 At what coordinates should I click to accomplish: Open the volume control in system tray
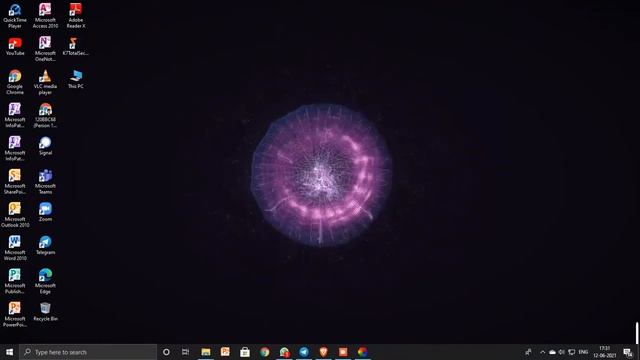562,352
